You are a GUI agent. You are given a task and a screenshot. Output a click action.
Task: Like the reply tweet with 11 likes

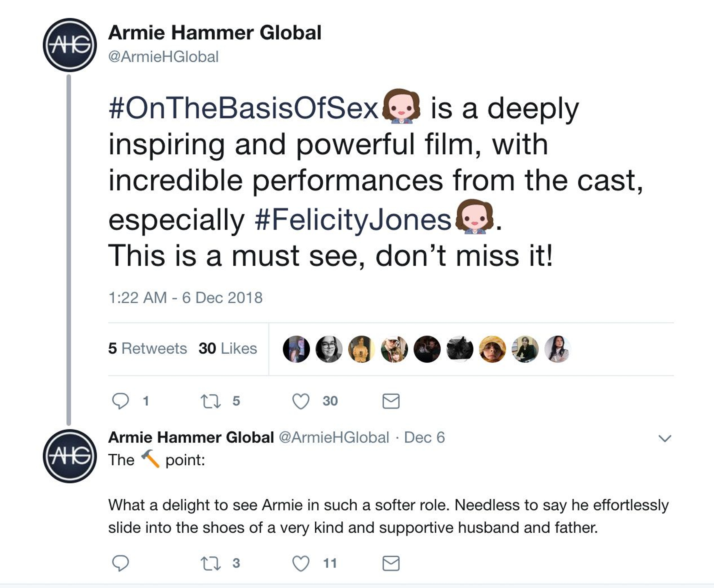[x=301, y=563]
